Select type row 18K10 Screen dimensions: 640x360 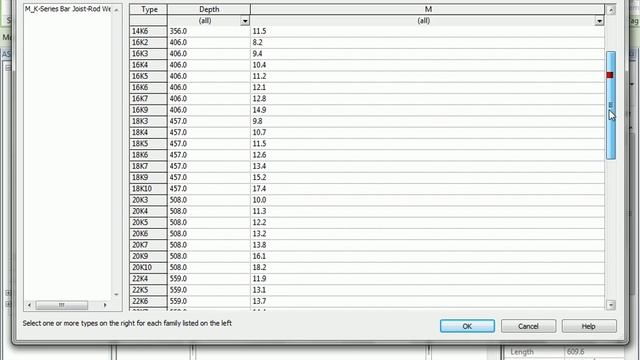tap(367, 189)
